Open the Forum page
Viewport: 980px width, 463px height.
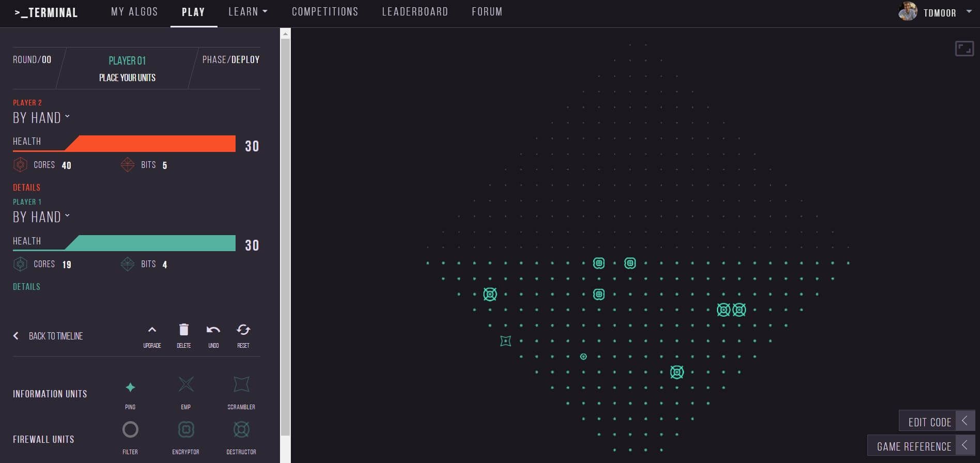(487, 11)
